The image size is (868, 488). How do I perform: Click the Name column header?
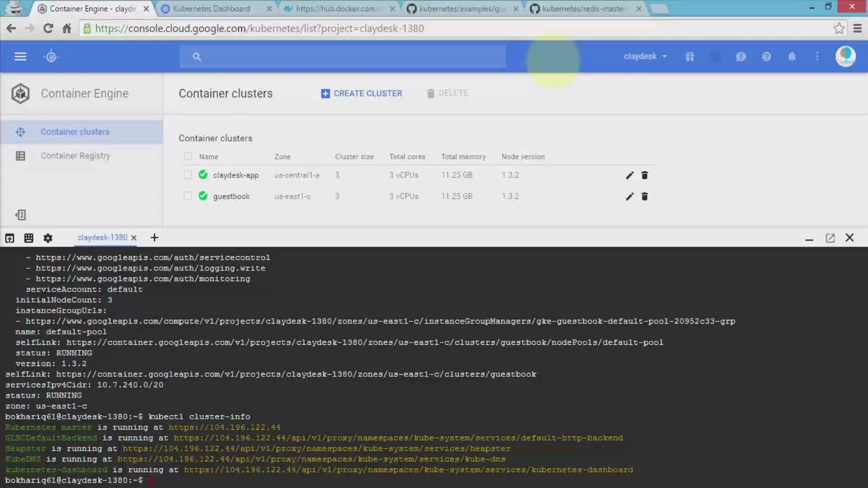209,157
